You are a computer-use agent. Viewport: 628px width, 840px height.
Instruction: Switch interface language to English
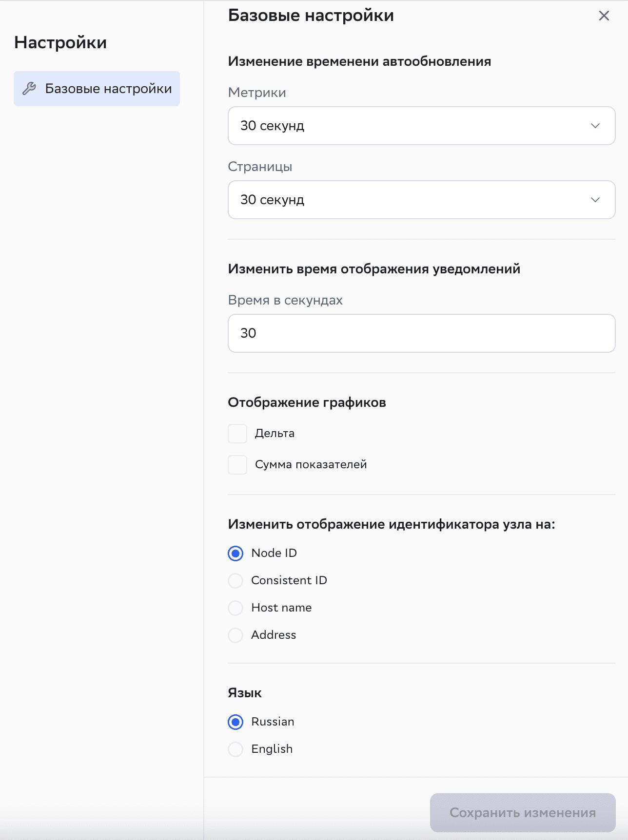[235, 749]
